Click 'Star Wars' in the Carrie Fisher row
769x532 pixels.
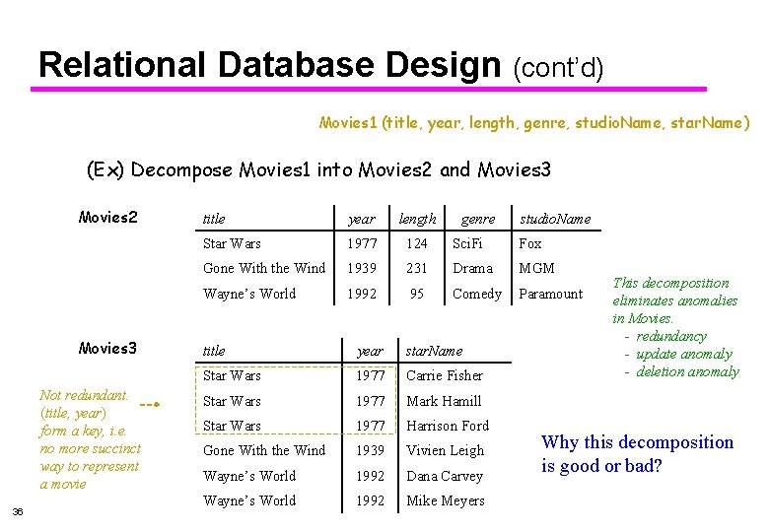(232, 375)
